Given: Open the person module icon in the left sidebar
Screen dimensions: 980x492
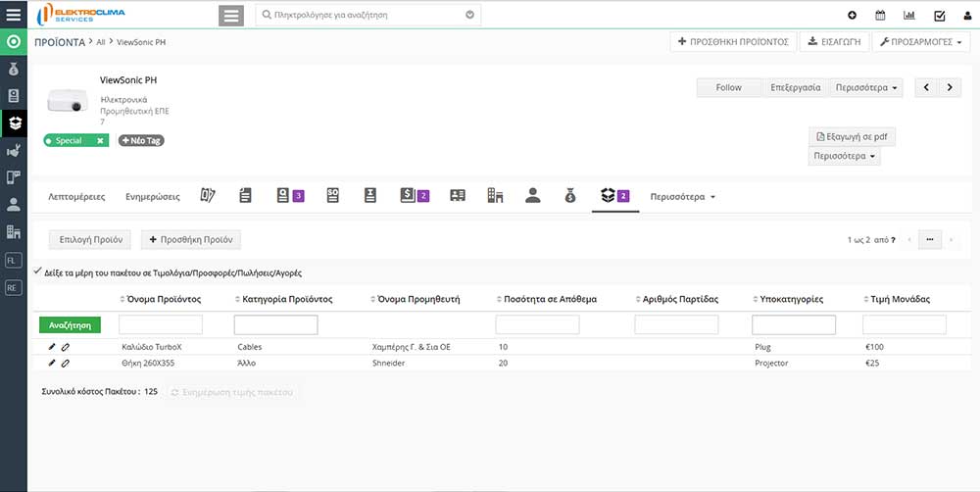Looking at the screenshot, I should 13,205.
